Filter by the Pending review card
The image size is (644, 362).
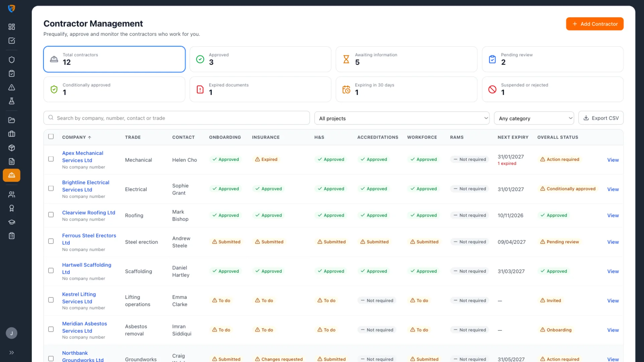pos(553,59)
